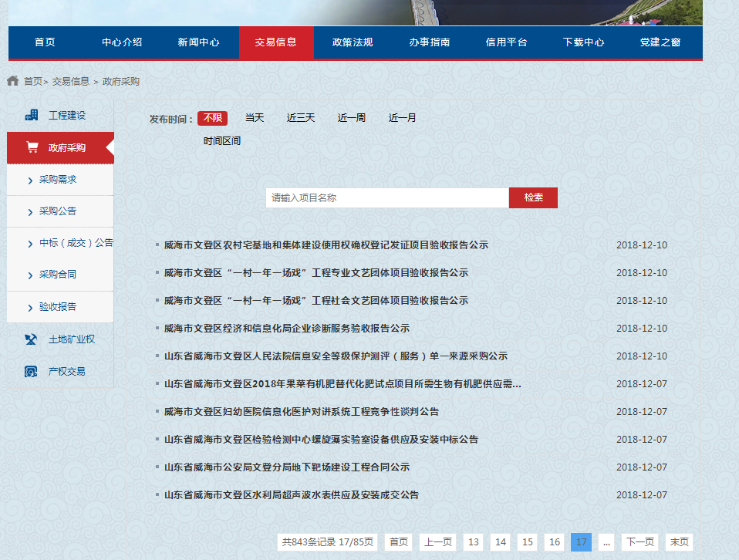739x560 pixels.
Task: Open the 政策法规 navigation tab
Action: 353,42
